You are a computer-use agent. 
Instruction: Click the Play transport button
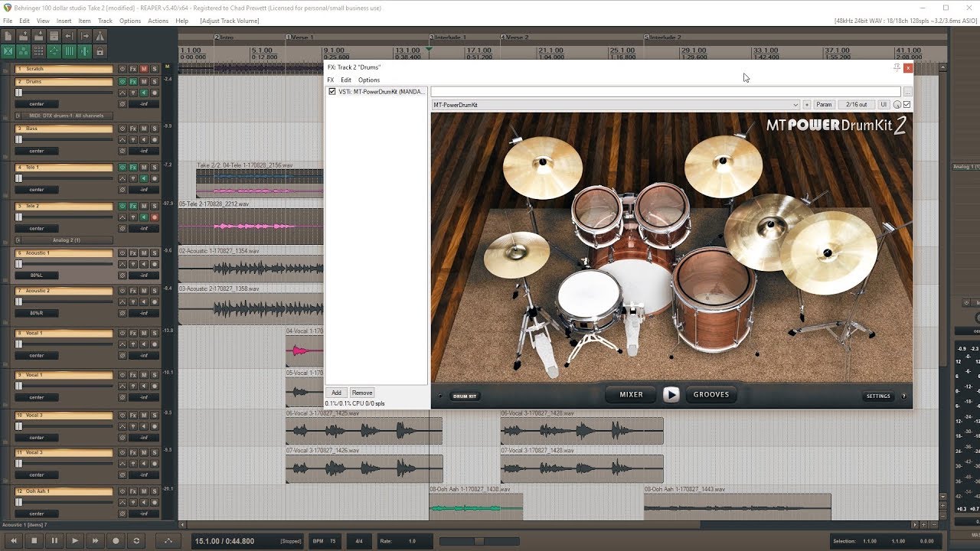pos(74,540)
